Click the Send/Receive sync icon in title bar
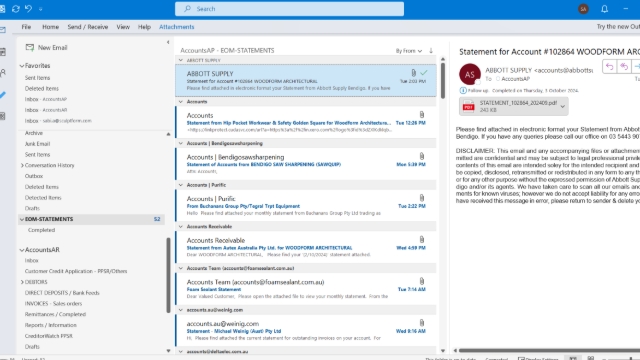Image resolution: width=640 pixels, height=360 pixels. 16,9
